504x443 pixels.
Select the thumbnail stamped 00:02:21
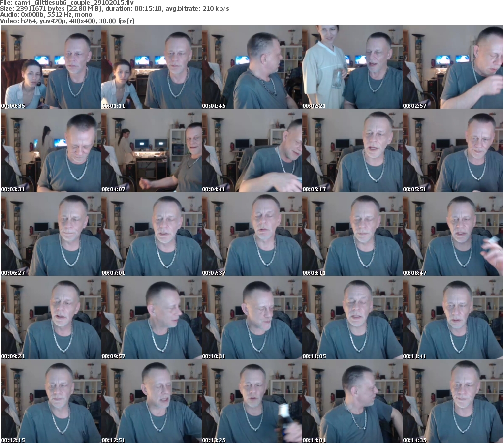352,67
